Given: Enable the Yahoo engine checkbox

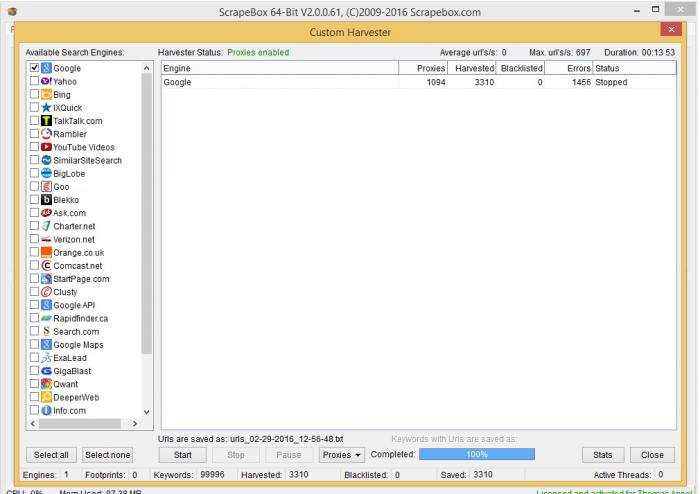Looking at the screenshot, I should [34, 81].
